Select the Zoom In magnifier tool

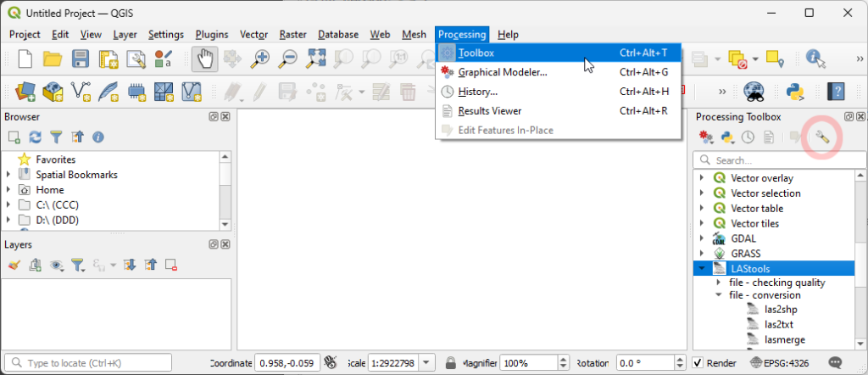[259, 59]
